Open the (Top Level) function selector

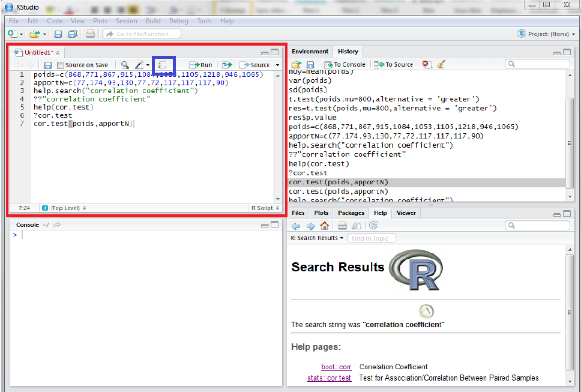coord(64,208)
